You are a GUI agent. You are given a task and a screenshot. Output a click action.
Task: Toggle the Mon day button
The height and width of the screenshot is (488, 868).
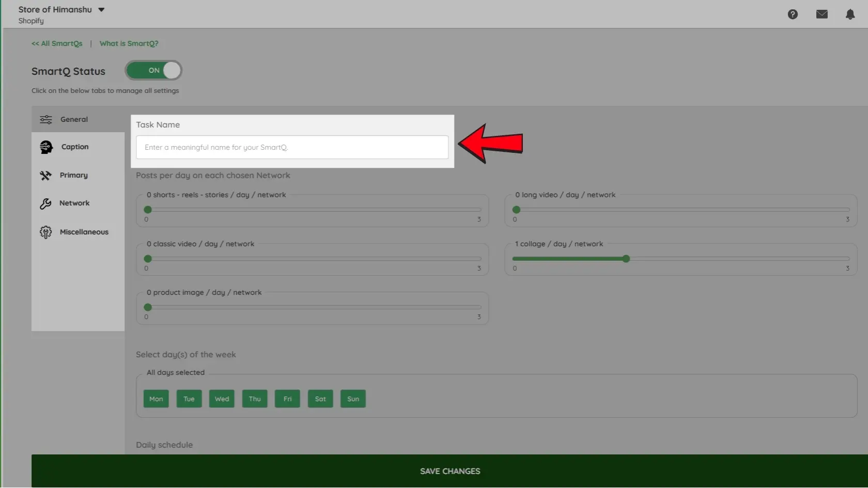point(156,399)
